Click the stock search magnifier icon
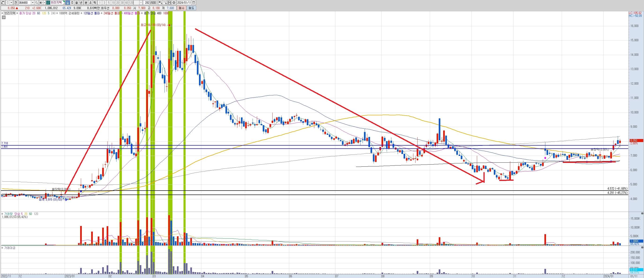 37,3
